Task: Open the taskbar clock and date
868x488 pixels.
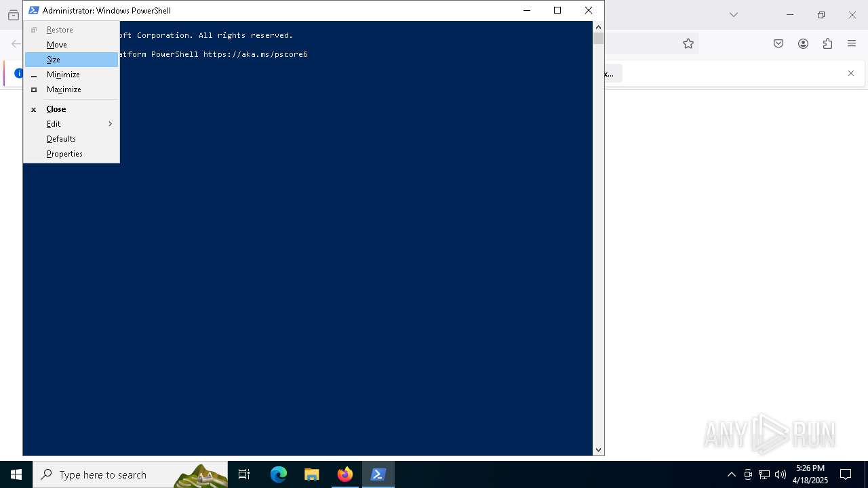Action: pyautogui.click(x=810, y=474)
